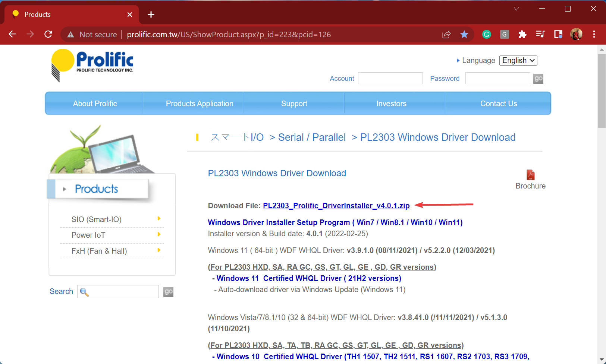This screenshot has width=606, height=364.
Task: Open the Language selector showing English
Action: pos(518,60)
